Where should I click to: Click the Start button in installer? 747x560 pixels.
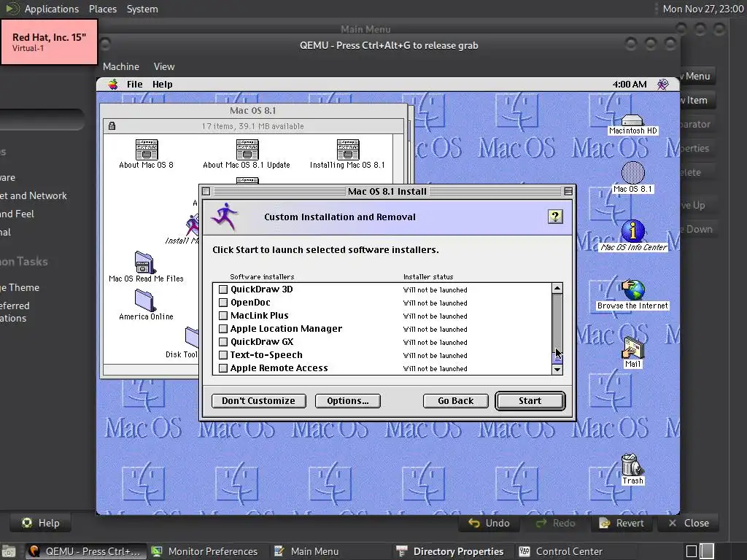point(530,401)
